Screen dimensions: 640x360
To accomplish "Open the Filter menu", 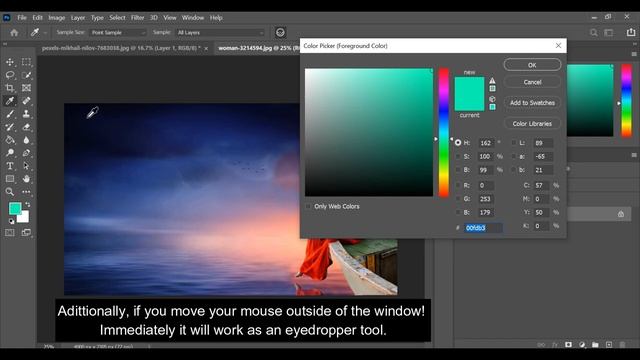I will (x=138, y=18).
